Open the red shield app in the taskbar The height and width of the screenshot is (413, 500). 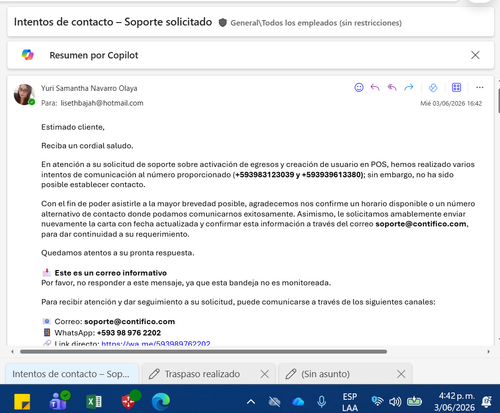pos(130,400)
